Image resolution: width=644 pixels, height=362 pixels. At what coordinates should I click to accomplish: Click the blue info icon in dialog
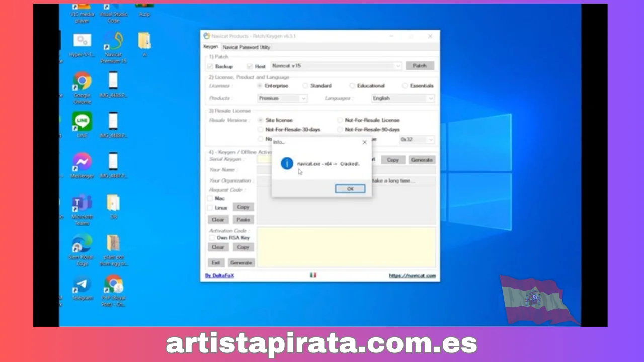pos(287,163)
